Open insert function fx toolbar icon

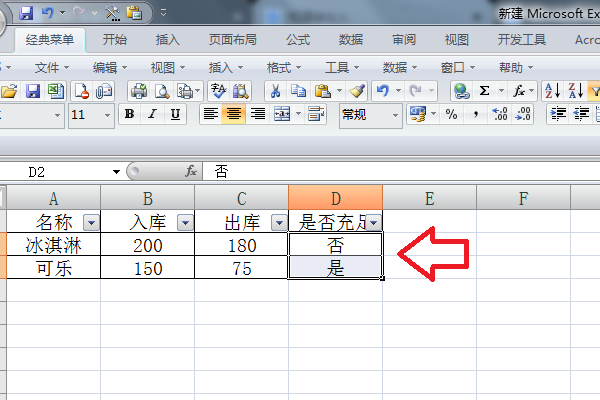[519, 91]
